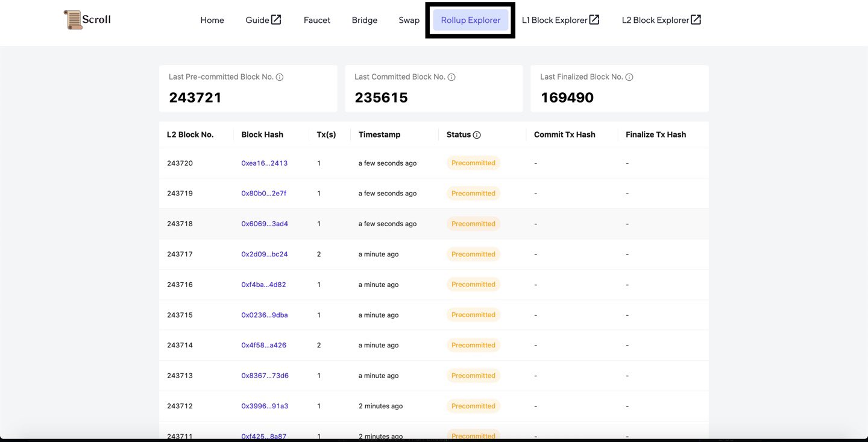This screenshot has width=868, height=442.
Task: Select the Rollup Explorer tab
Action: point(471,20)
